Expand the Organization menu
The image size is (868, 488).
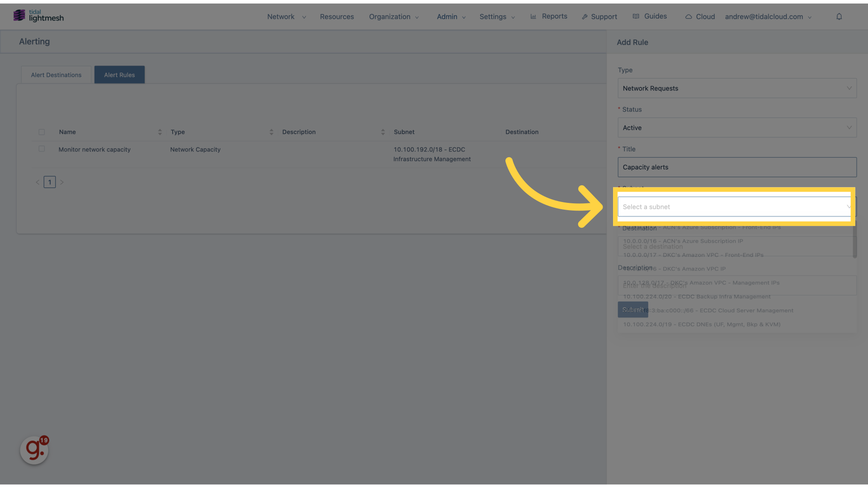(394, 17)
